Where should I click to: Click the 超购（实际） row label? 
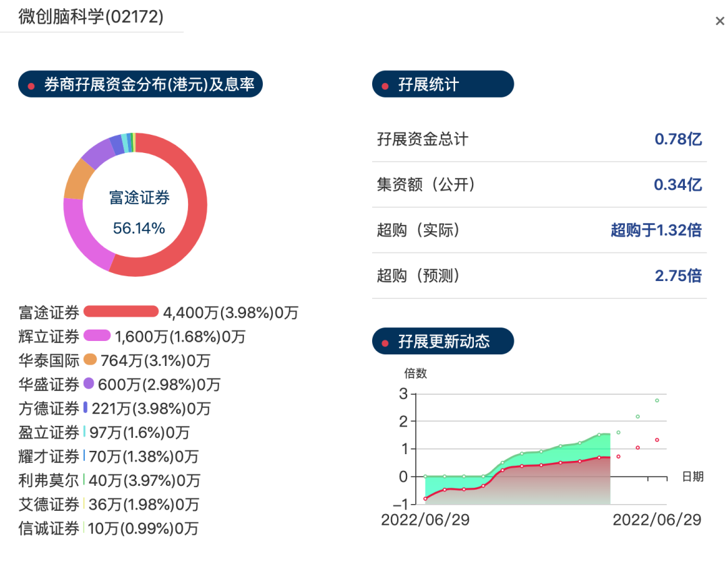tap(419, 230)
